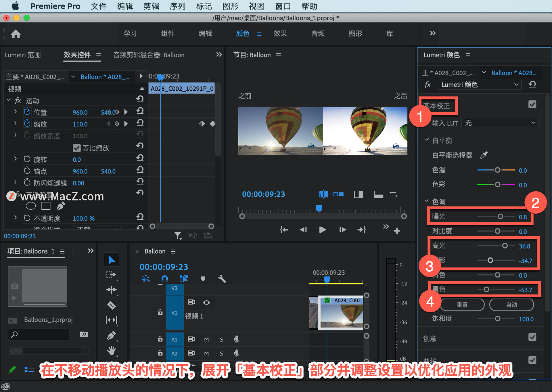Open the 输入 LUT dropdown
Image resolution: width=552 pixels, height=392 pixels.
point(500,123)
